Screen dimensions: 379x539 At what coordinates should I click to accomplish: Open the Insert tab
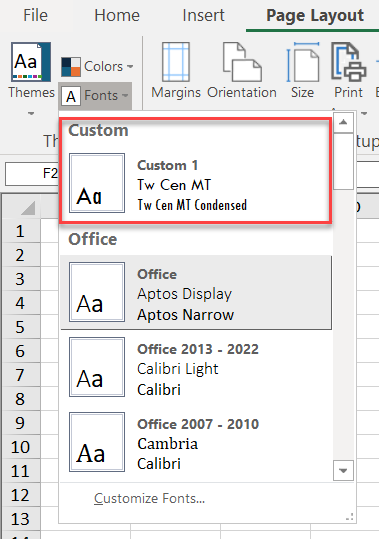pos(203,15)
